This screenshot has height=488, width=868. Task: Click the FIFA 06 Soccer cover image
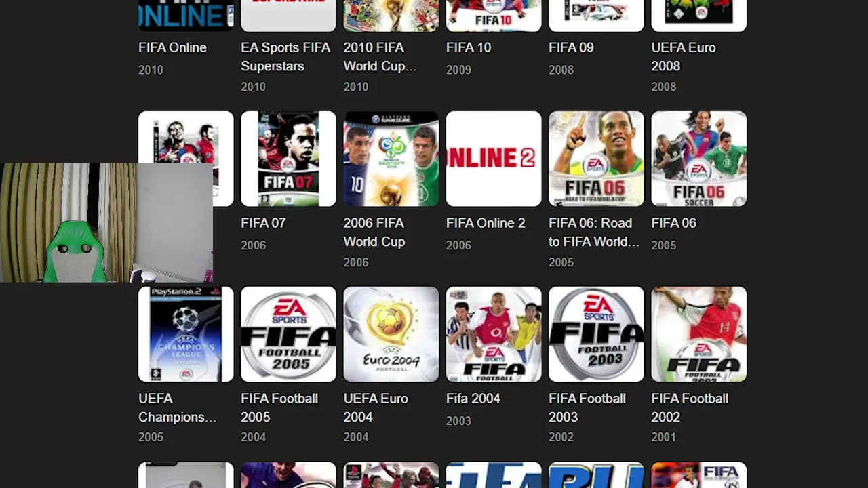pyautogui.click(x=699, y=159)
